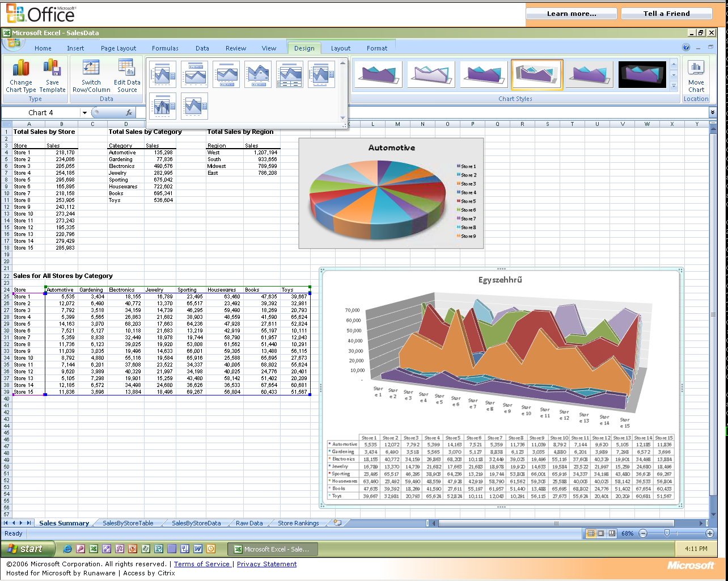Open the Insert ribbon tab
Screen dimensions: 728x581
75,48
